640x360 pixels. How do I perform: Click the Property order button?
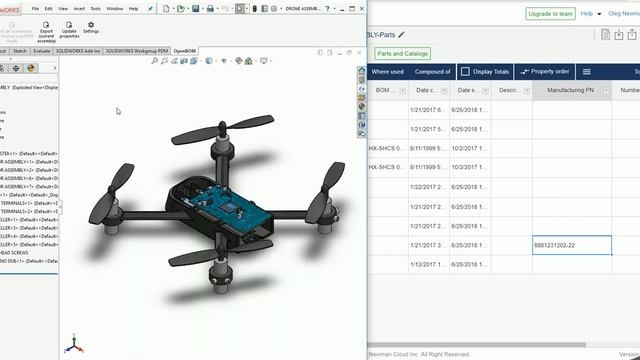pos(545,72)
